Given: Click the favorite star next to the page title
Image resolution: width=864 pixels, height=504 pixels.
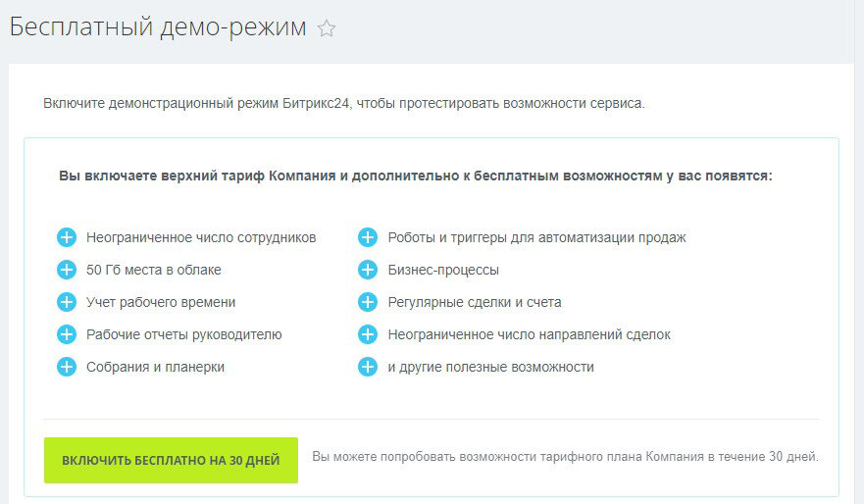Looking at the screenshot, I should point(327,28).
